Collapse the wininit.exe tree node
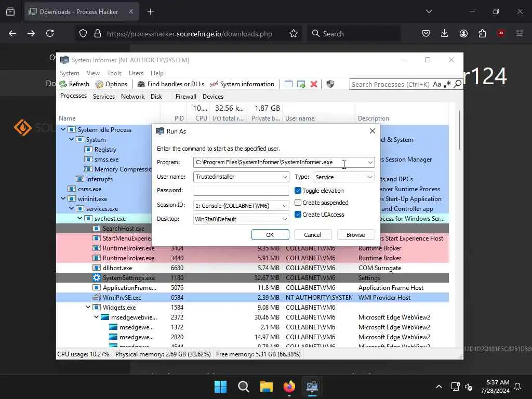 click(63, 198)
